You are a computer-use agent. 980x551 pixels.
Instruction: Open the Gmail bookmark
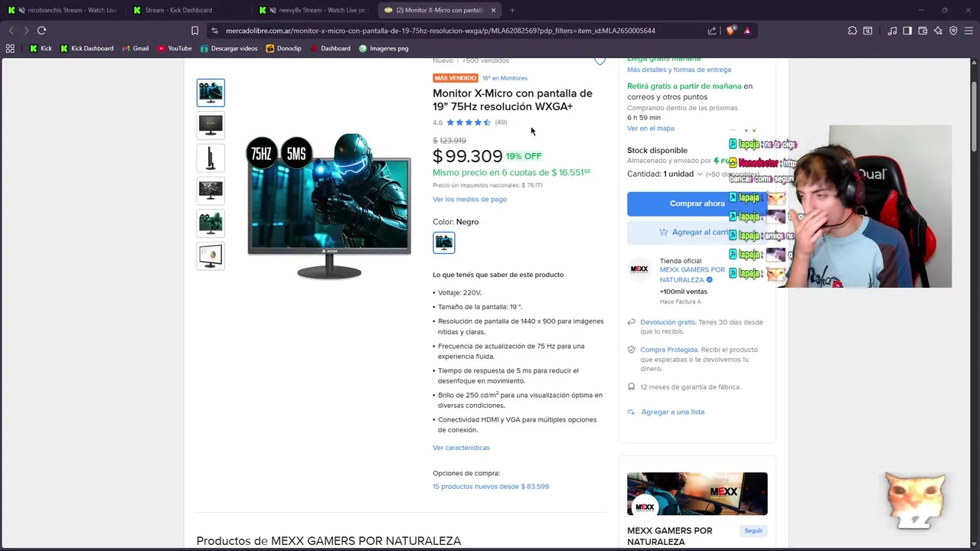point(135,48)
